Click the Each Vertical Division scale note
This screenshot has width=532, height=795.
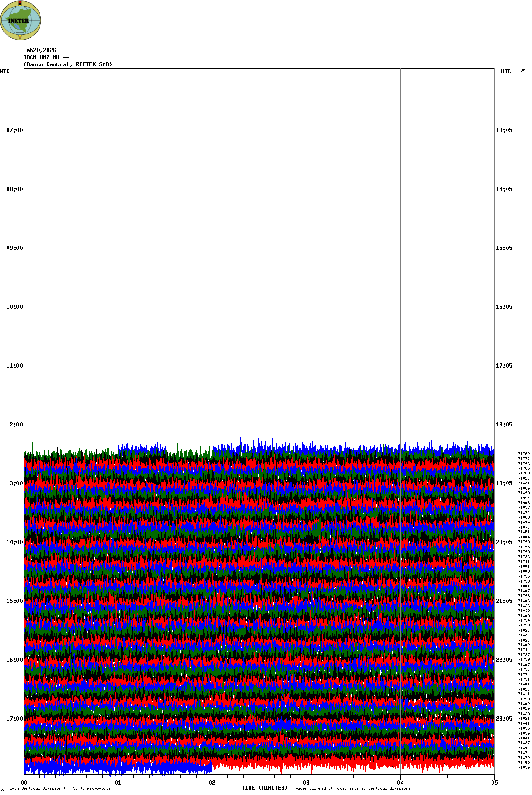[x=60, y=788]
